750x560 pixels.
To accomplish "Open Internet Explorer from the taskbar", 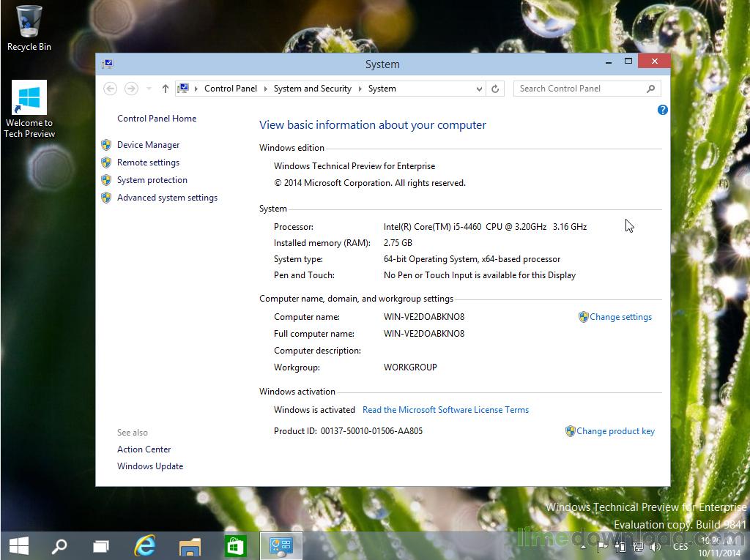I will [x=145, y=545].
